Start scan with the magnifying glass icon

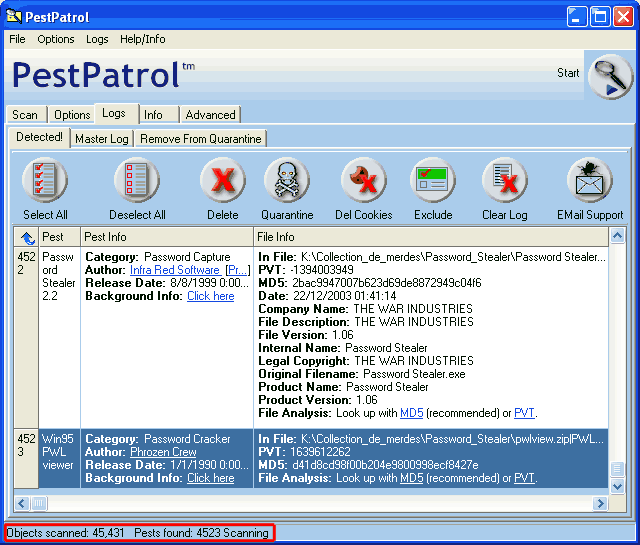click(x=610, y=76)
